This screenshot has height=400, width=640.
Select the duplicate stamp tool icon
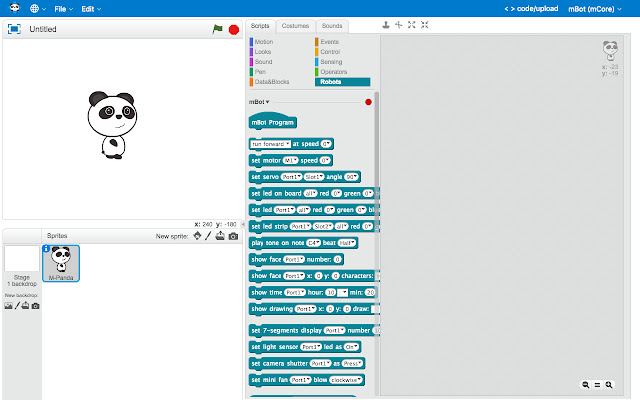(386, 25)
